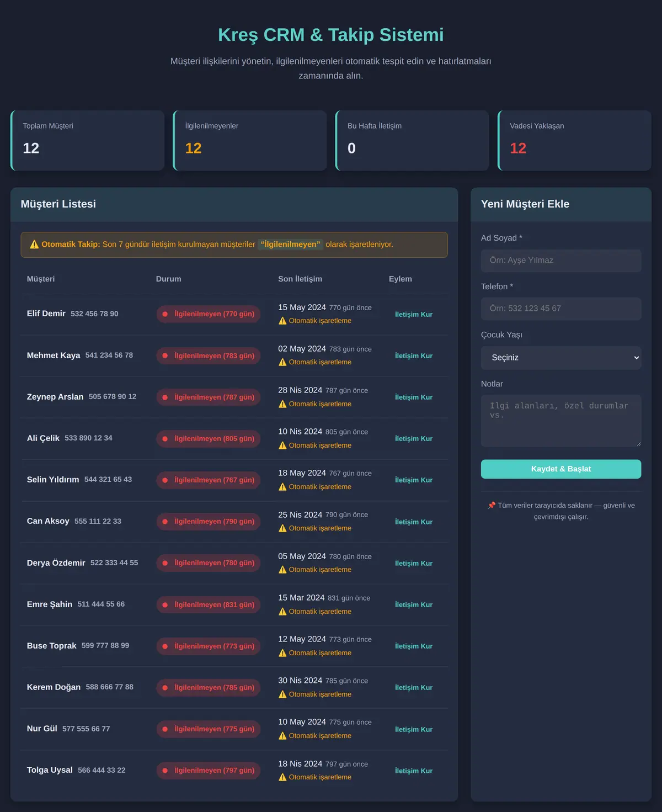Click the pushpin icon in storage note
Image resolution: width=662 pixels, height=812 pixels.
coord(492,505)
